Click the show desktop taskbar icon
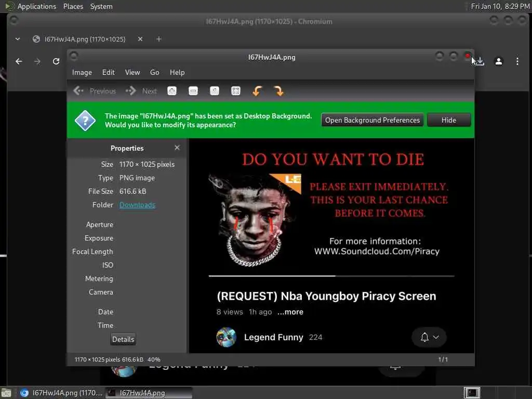Screen dimensions: 532x399 coord(6,393)
